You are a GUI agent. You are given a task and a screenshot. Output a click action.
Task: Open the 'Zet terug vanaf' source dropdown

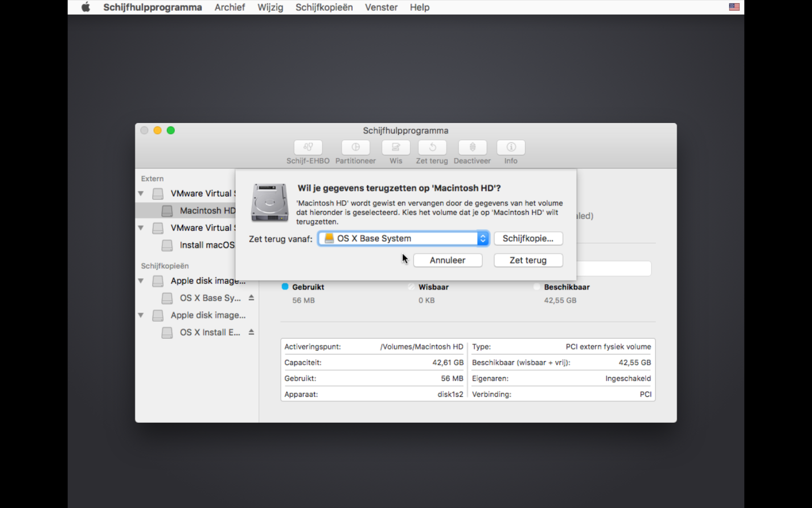403,238
